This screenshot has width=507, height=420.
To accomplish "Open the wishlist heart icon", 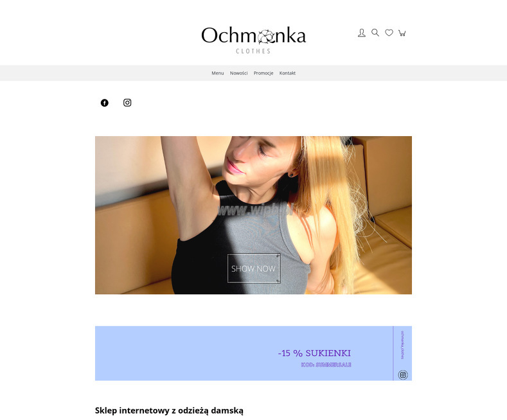I will click(389, 33).
